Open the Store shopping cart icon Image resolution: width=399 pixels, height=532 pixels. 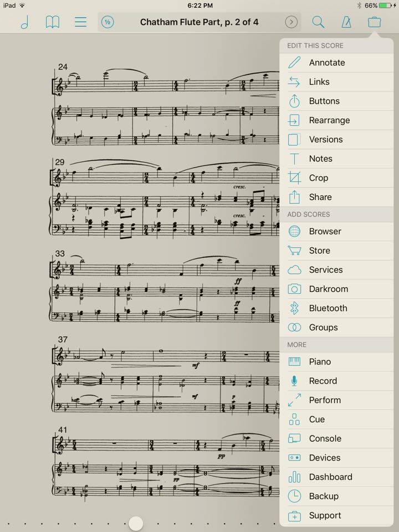pos(294,250)
